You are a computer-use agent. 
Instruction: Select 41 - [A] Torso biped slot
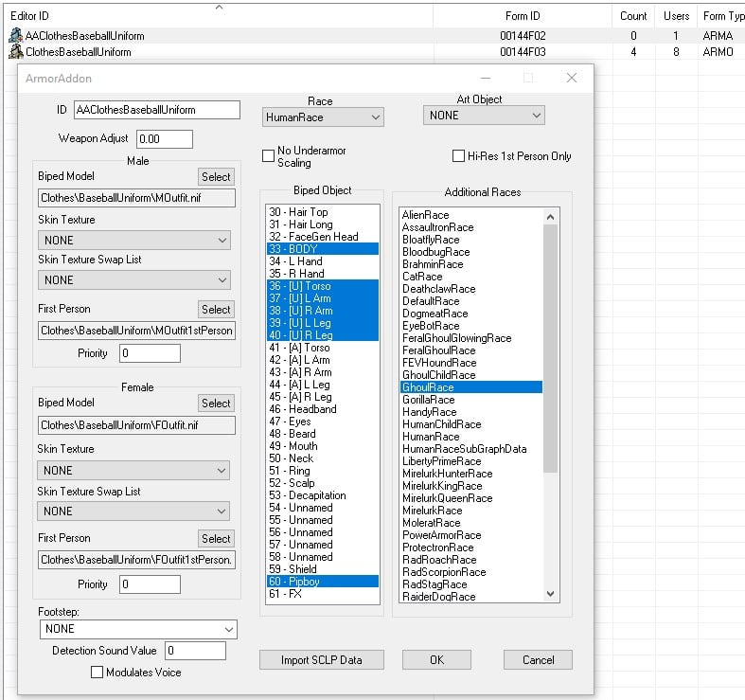(x=323, y=348)
